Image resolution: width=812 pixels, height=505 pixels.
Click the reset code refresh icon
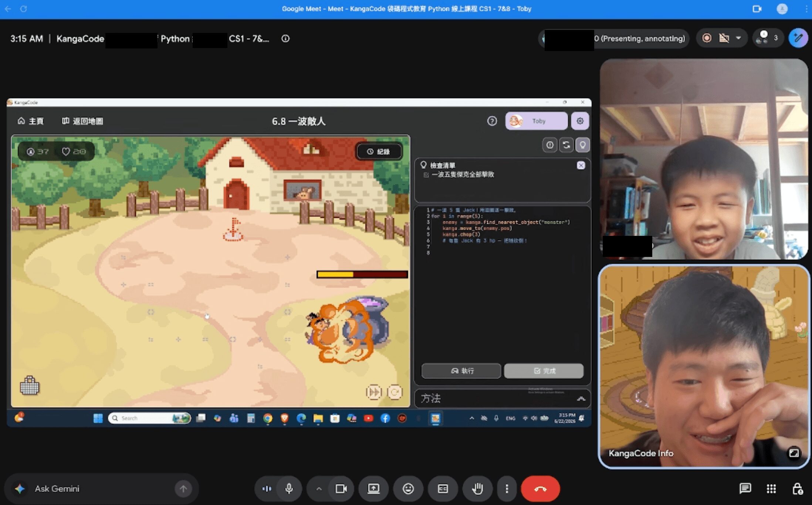[x=566, y=145]
